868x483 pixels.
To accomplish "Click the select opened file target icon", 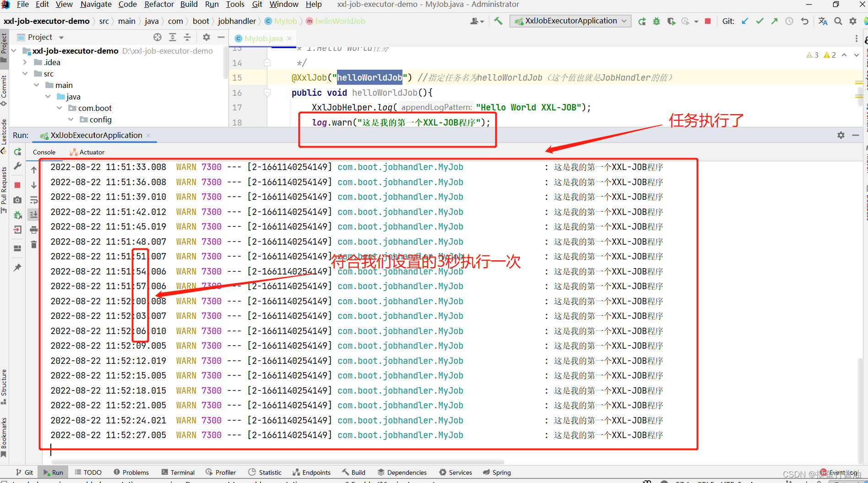I will pos(157,37).
